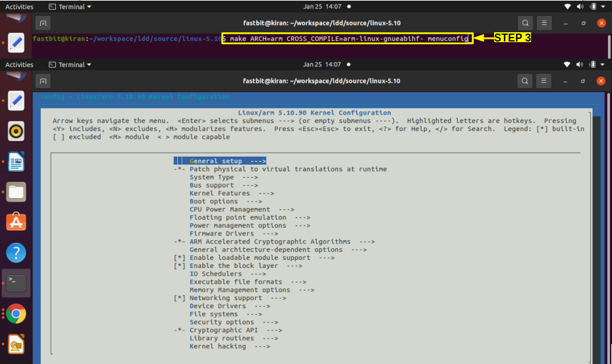
Task: Open system menu arrow above make-command terminal
Action: click(603, 7)
